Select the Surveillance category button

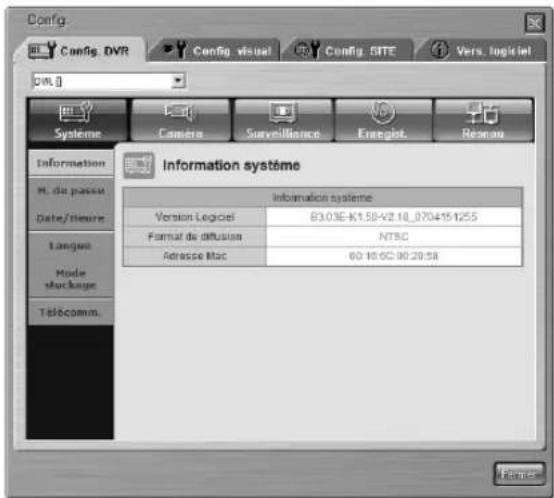[x=283, y=120]
